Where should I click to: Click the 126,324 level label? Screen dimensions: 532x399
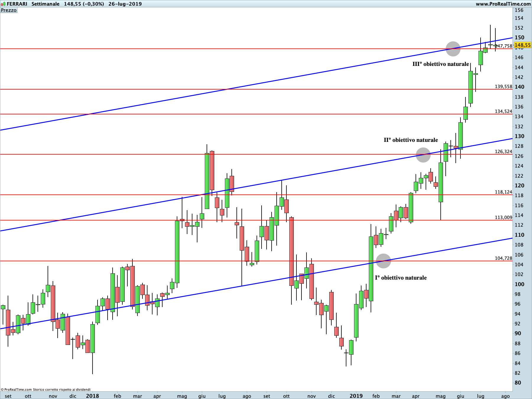click(503, 152)
